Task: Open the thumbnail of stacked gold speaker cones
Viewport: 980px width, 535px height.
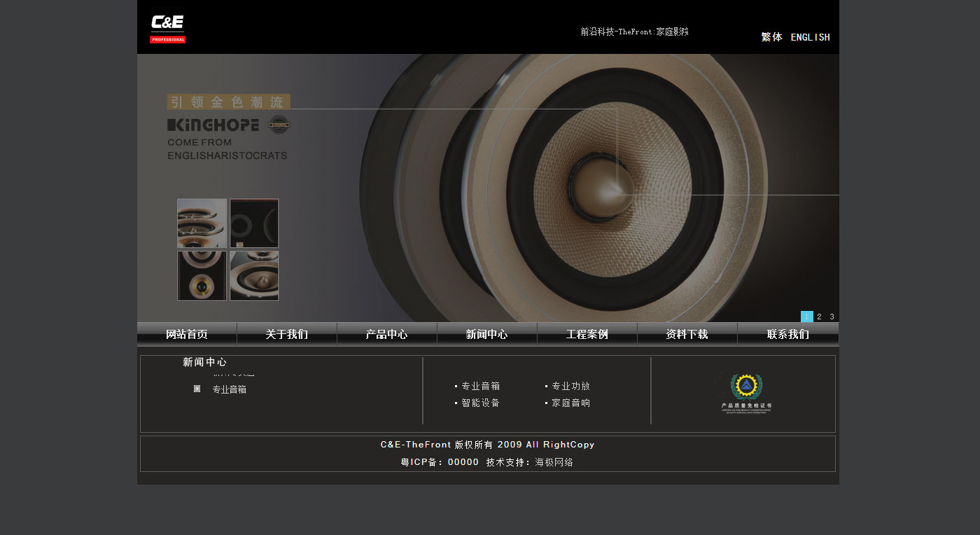Action: coord(202,223)
